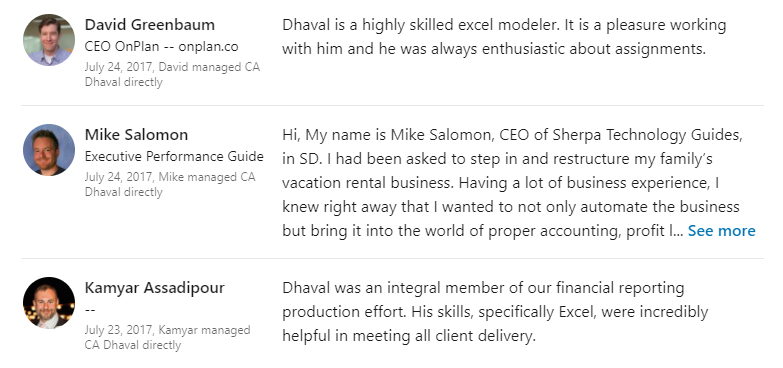Click Mike's July 24, 2017 relationship note
Viewport: 783px width, 368px height.
[170, 185]
